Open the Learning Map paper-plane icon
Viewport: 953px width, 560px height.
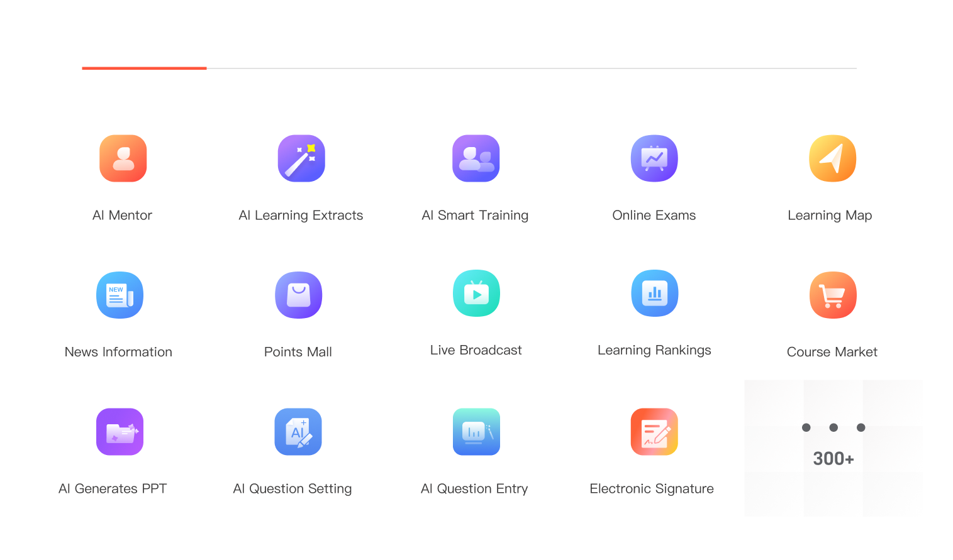click(x=833, y=158)
